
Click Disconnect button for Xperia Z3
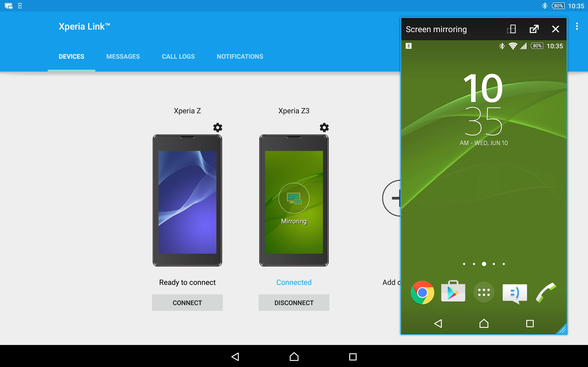tap(294, 303)
